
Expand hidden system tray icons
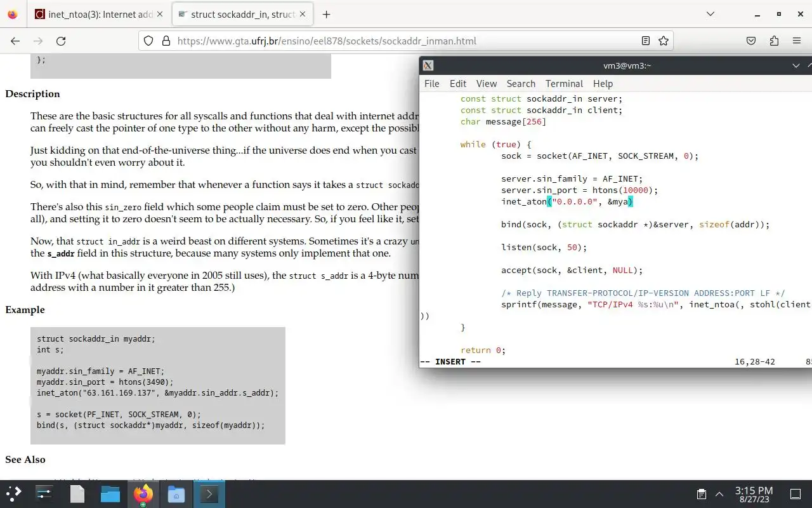click(719, 494)
